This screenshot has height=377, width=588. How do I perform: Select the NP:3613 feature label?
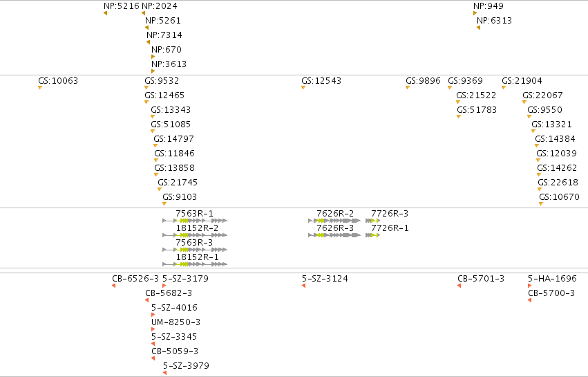click(x=169, y=64)
